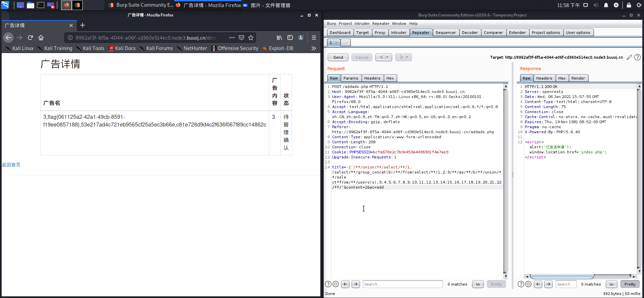This screenshot has width=644, height=298.
Task: Click the Request vertical scrollbar down arrow
Action: (x=506, y=276)
